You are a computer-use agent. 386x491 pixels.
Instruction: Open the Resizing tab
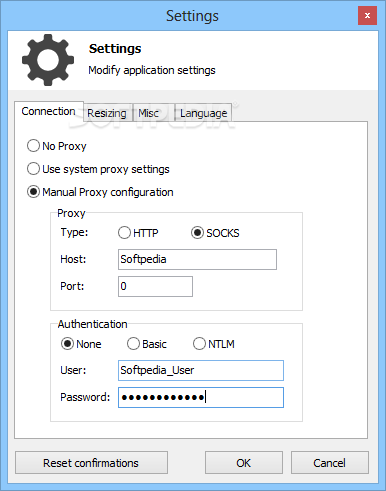(107, 113)
